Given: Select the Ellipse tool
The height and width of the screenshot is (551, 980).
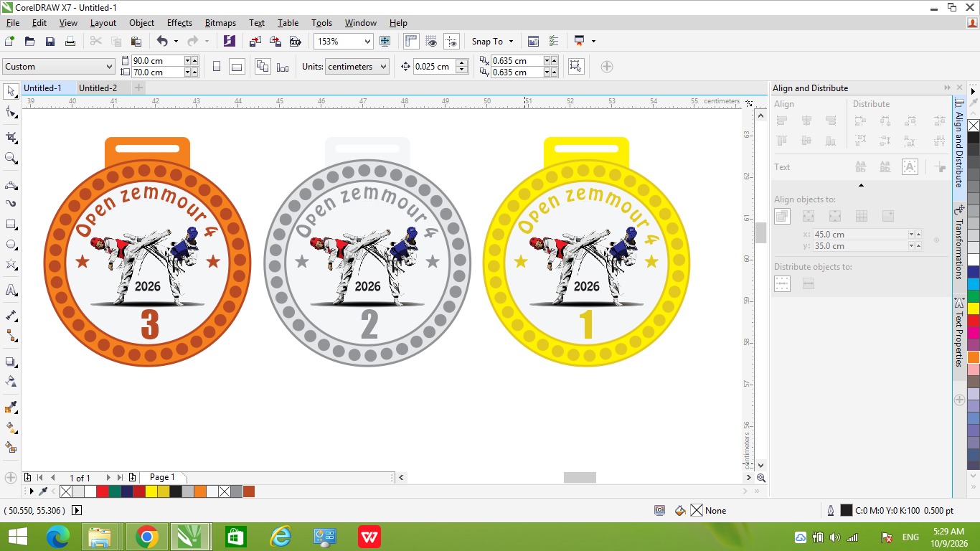Looking at the screenshot, I should click(11, 245).
